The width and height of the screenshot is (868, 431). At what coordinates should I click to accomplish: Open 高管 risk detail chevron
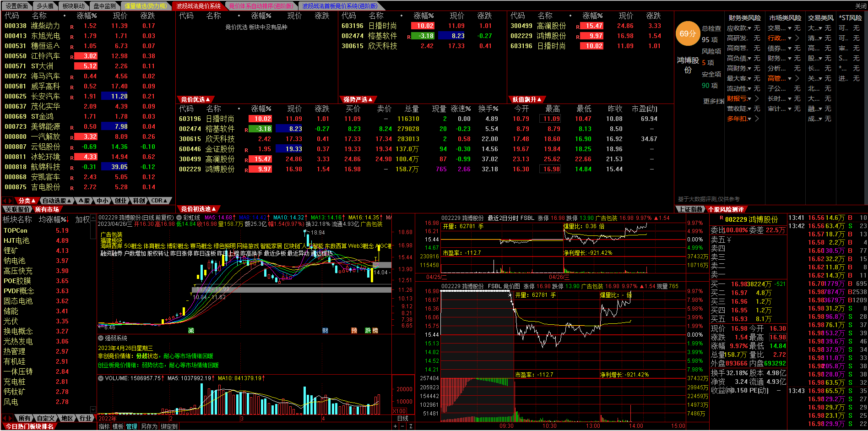797,79
